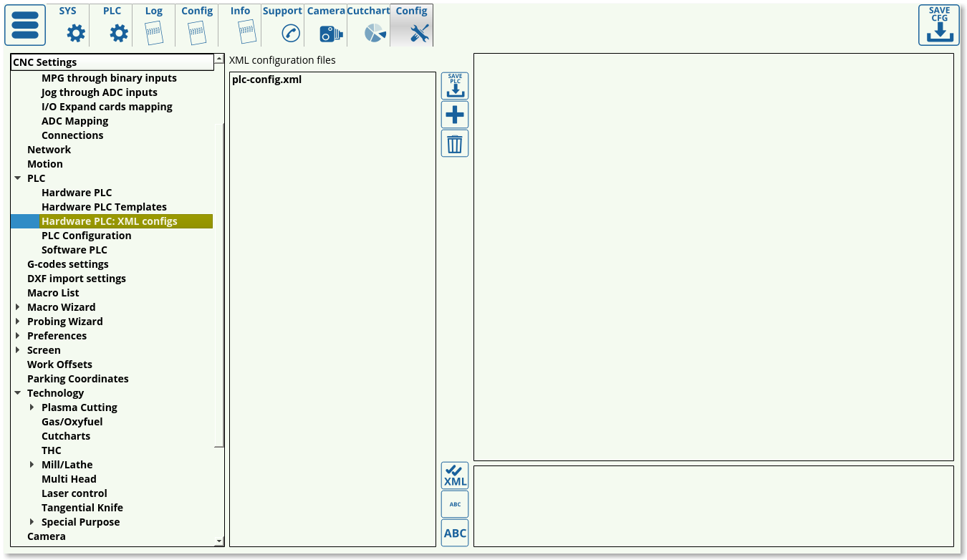Expand the Plasma Cutting node
Viewport: 967px width, 560px height.
tap(32, 407)
